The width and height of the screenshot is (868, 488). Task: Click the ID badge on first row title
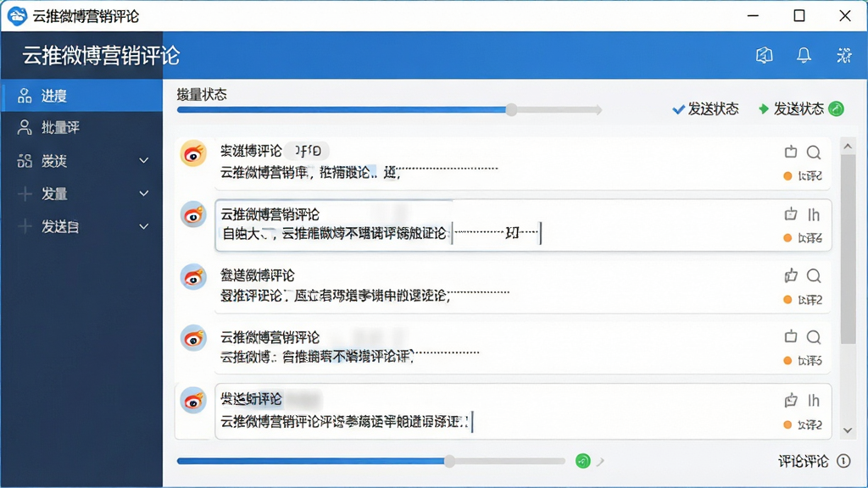(x=309, y=151)
